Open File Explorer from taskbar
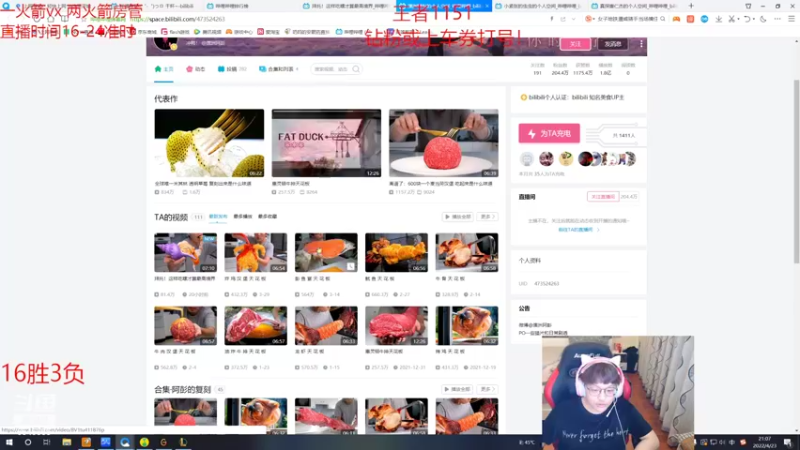Image resolution: width=800 pixels, height=450 pixels. (x=66, y=442)
